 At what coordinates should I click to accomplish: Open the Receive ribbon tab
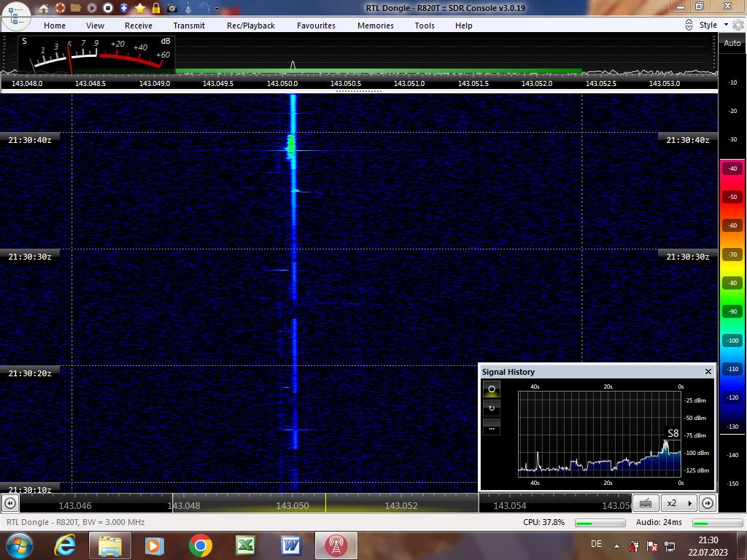coord(139,26)
